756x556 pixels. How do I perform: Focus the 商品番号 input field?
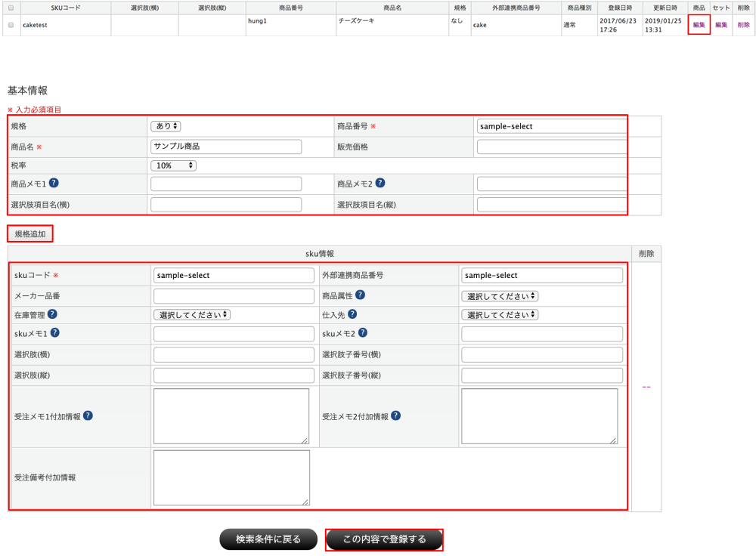click(552, 126)
